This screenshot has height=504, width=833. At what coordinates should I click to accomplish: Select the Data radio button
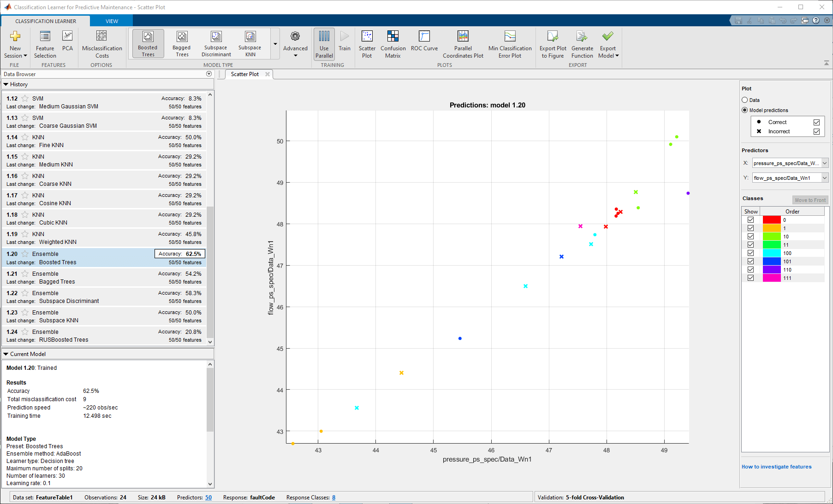point(745,100)
